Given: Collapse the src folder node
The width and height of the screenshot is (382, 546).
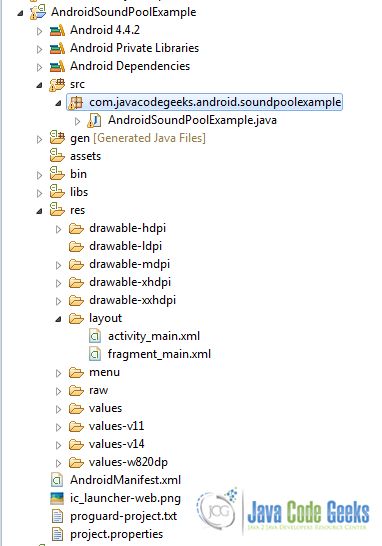Looking at the screenshot, I should pos(40,85).
